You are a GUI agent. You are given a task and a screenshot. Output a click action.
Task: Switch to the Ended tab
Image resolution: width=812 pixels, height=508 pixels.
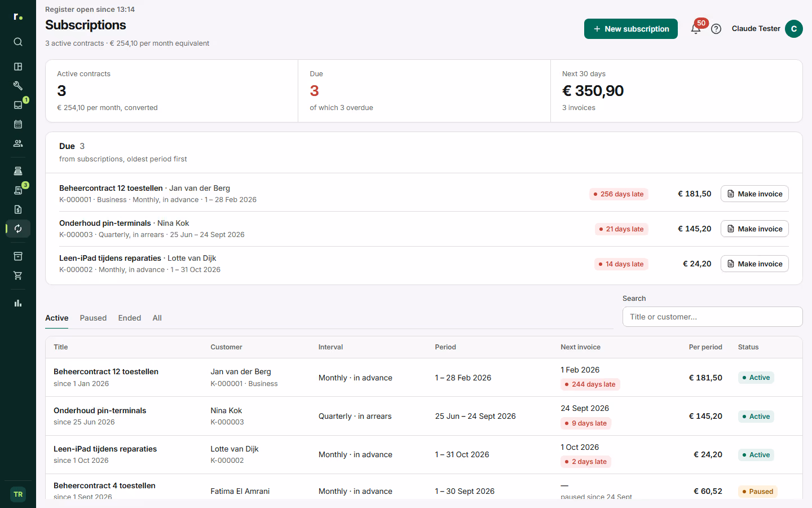130,318
